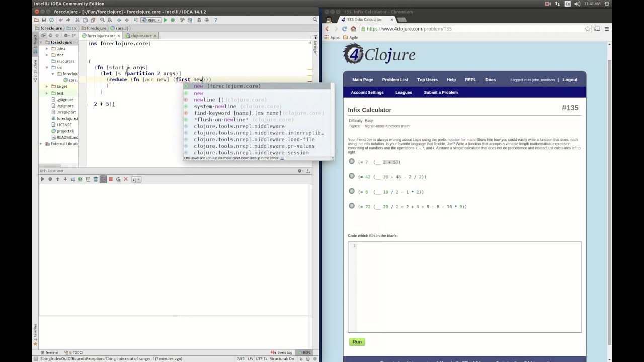Click the Open folder icon in IntelliJ toolbar

pyautogui.click(x=36, y=20)
